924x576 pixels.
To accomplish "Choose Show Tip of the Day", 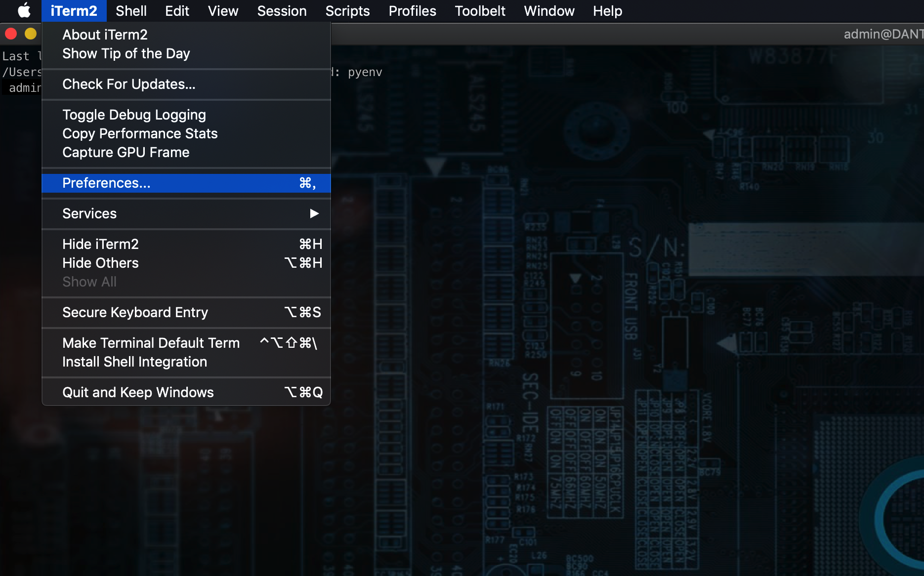I will pos(186,53).
